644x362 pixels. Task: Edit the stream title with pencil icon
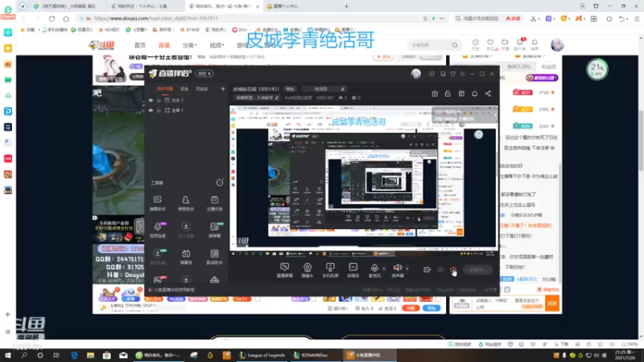(343, 88)
